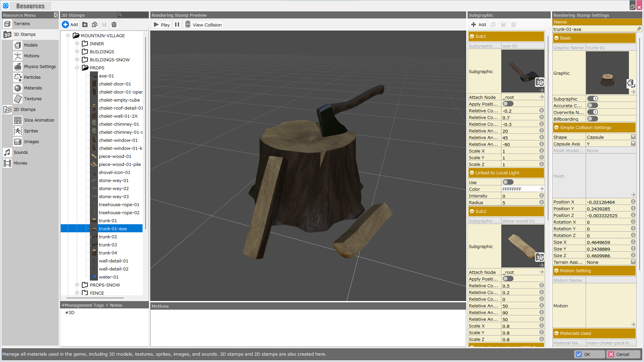
Task: Enable Apply Position toggle in Sub1
Action: click(x=507, y=104)
